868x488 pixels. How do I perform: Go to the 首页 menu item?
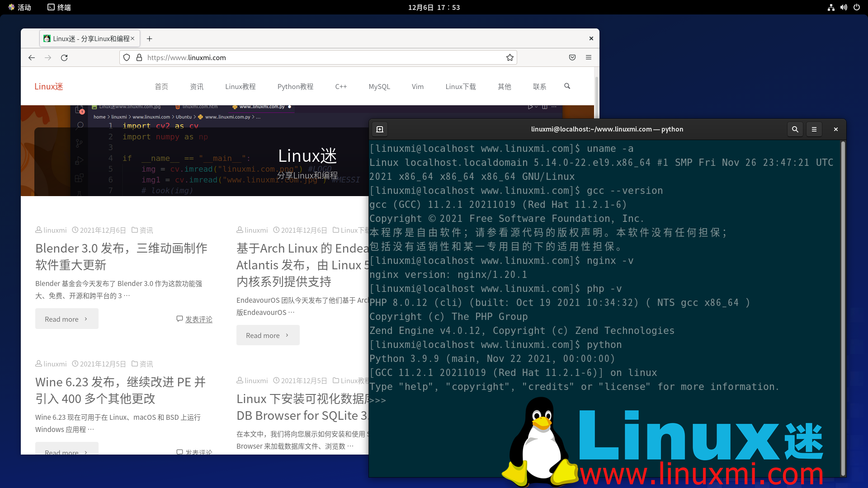point(161,86)
